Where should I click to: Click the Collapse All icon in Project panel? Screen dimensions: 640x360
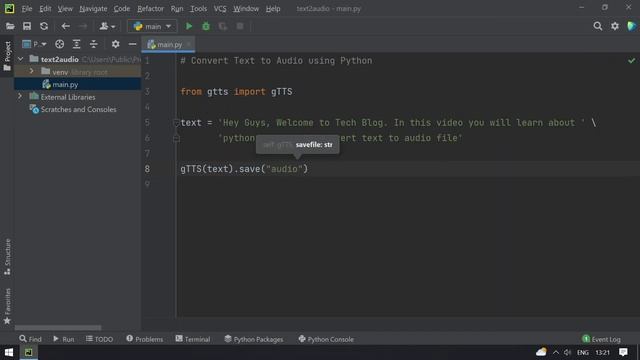click(93, 44)
